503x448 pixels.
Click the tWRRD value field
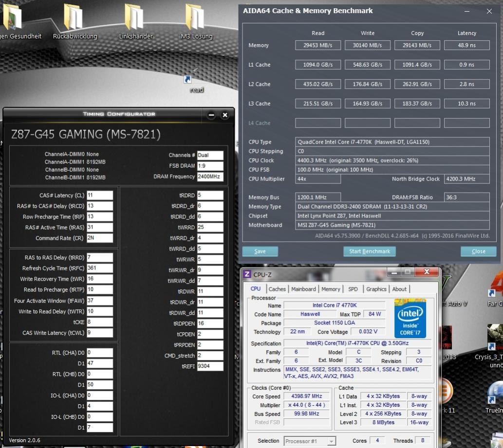coord(210,227)
